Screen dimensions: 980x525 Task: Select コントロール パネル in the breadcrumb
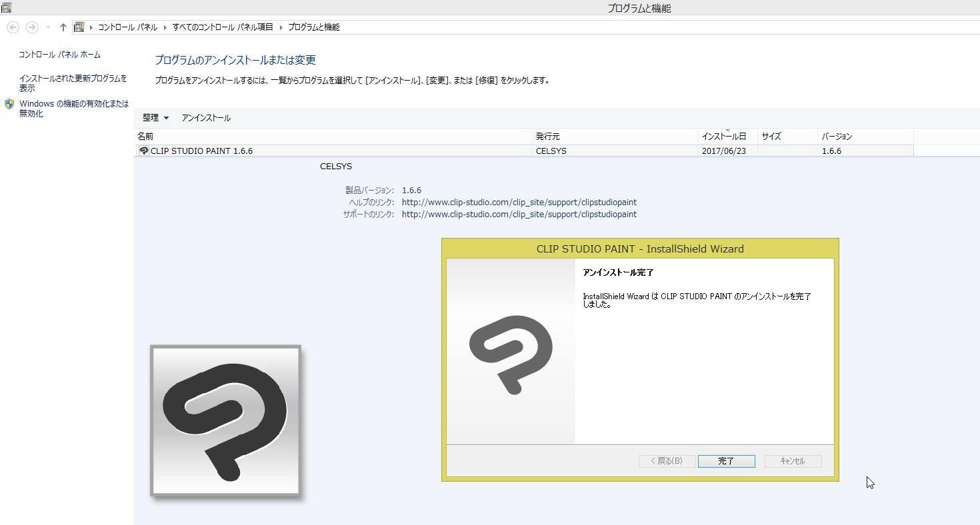128,27
